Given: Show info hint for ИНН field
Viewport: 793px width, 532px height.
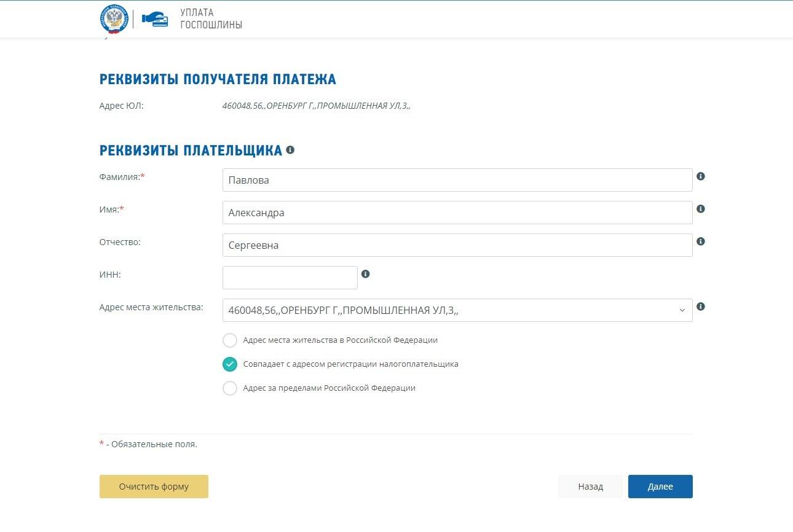Looking at the screenshot, I should coord(366,274).
